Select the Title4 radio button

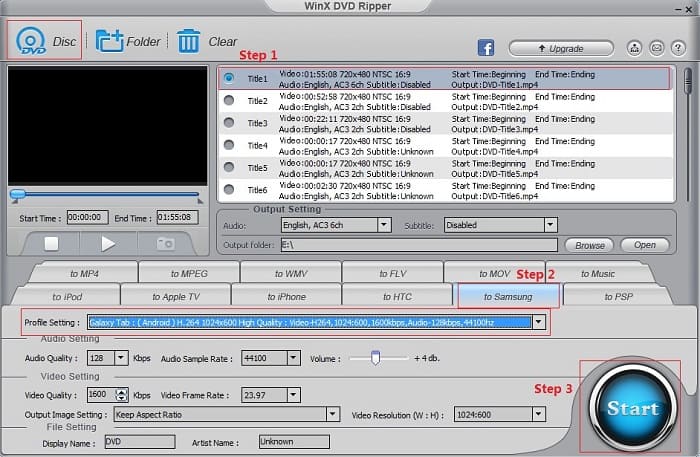click(x=229, y=145)
